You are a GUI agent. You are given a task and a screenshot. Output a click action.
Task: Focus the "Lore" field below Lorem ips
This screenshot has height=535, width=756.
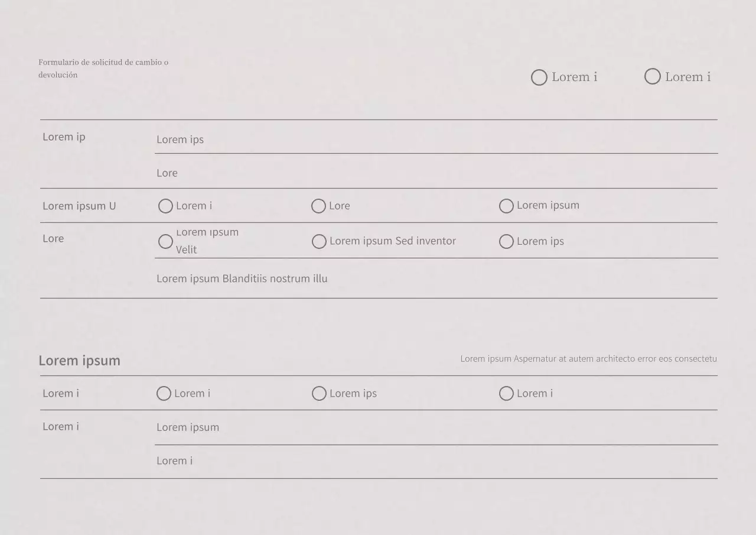[436, 173]
